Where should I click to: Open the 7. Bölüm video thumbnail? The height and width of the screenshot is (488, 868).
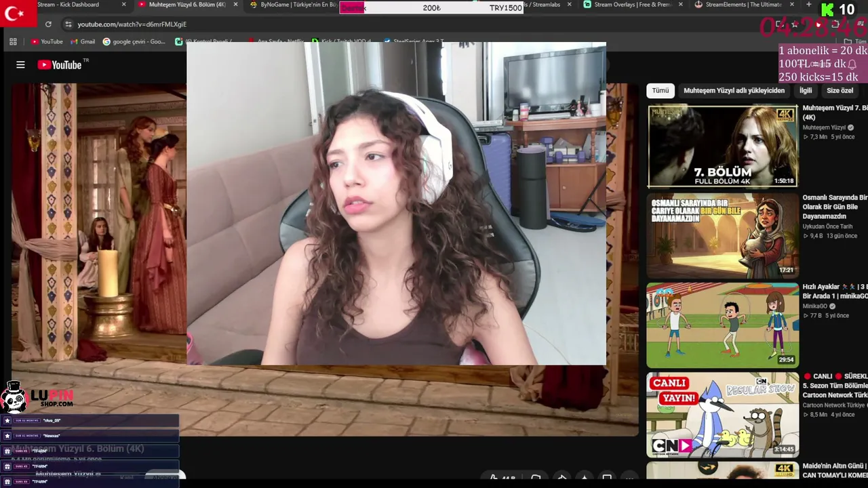(723, 146)
